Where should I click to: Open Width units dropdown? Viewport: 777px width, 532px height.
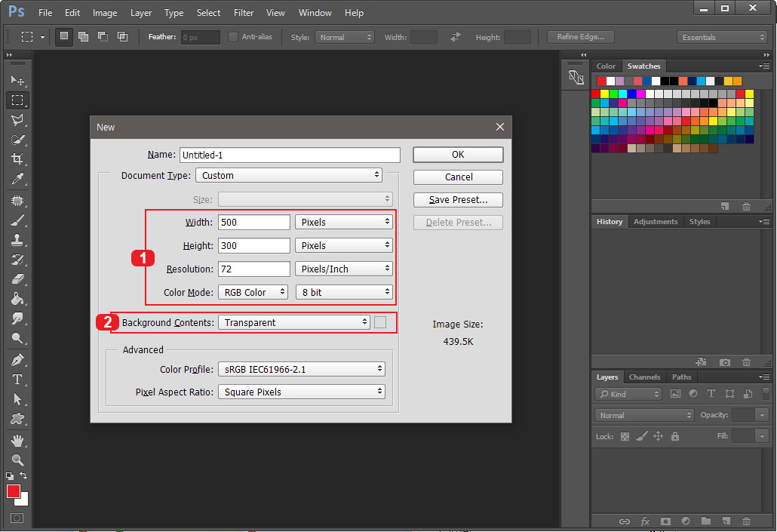(344, 222)
